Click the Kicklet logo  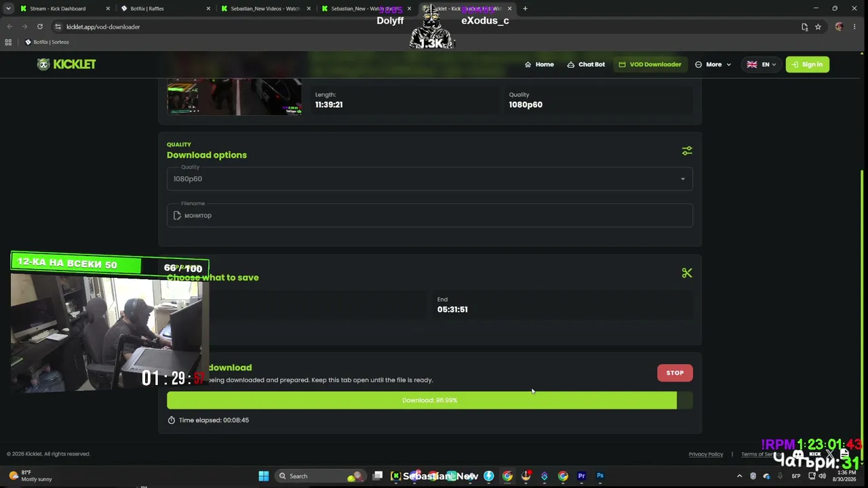66,64
